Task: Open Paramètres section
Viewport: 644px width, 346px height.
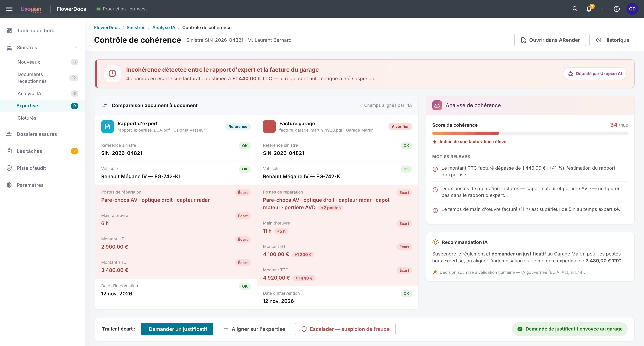Action: click(x=43, y=185)
